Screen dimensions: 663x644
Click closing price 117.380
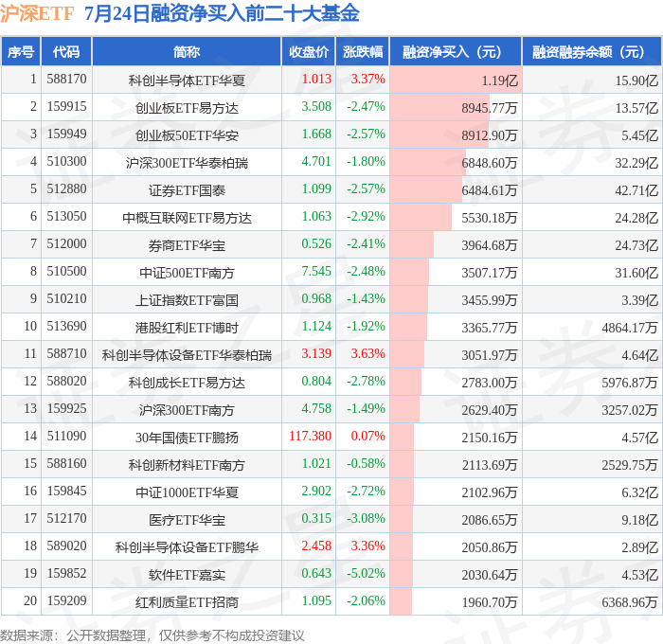coord(310,436)
